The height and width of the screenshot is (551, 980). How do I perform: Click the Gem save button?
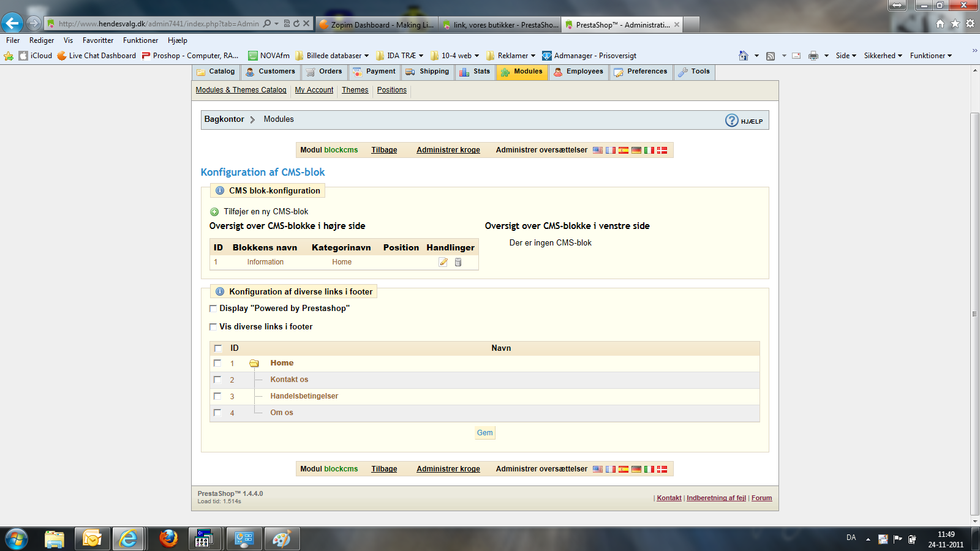tap(484, 433)
